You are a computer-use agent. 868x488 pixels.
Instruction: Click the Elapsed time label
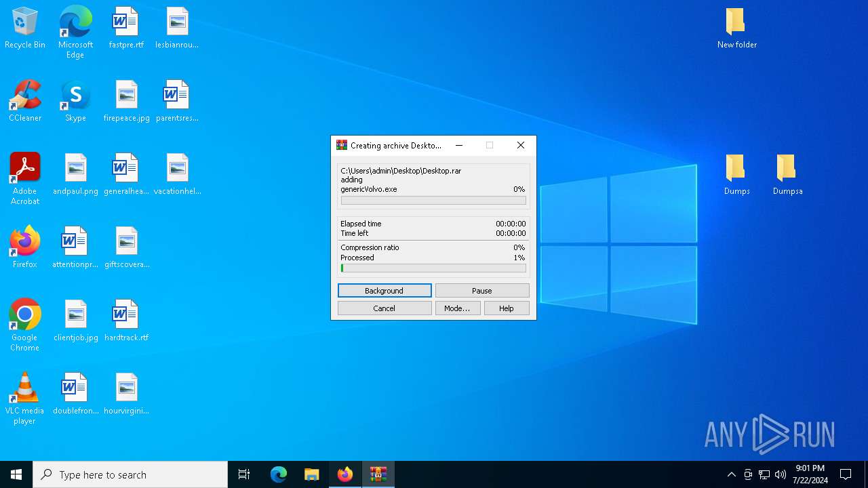click(x=361, y=224)
